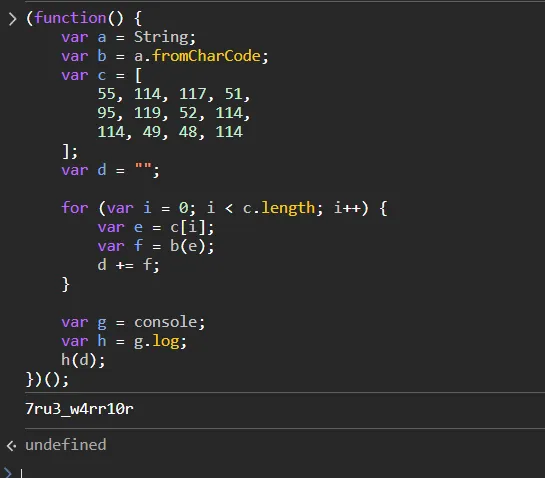The image size is (545, 478).
Task: Click the blue prompt chevron at bottom
Action: [8, 473]
